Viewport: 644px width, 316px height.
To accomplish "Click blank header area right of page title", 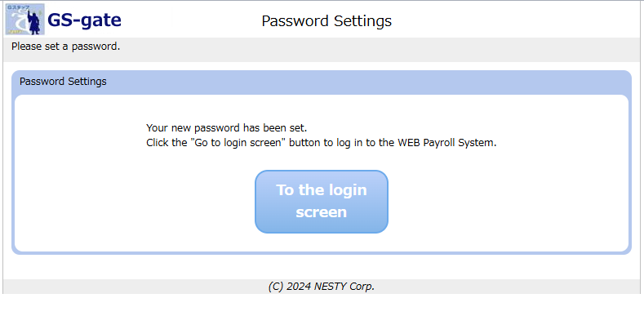I will (x=513, y=20).
